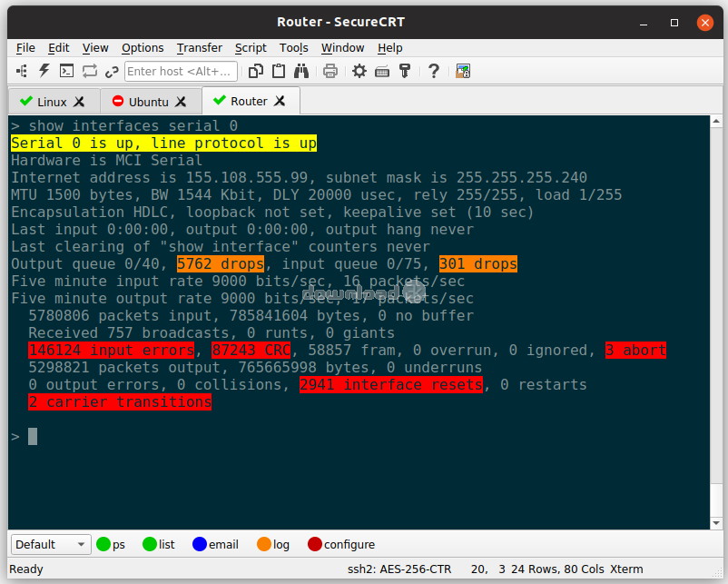Click the blue email button
The height and width of the screenshot is (584, 728).
(x=215, y=544)
